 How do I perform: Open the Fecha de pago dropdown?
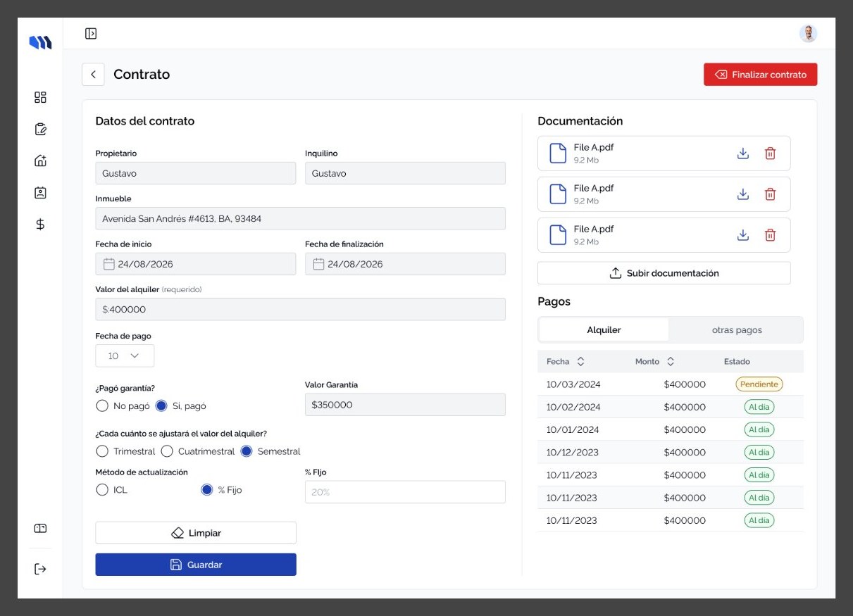125,356
